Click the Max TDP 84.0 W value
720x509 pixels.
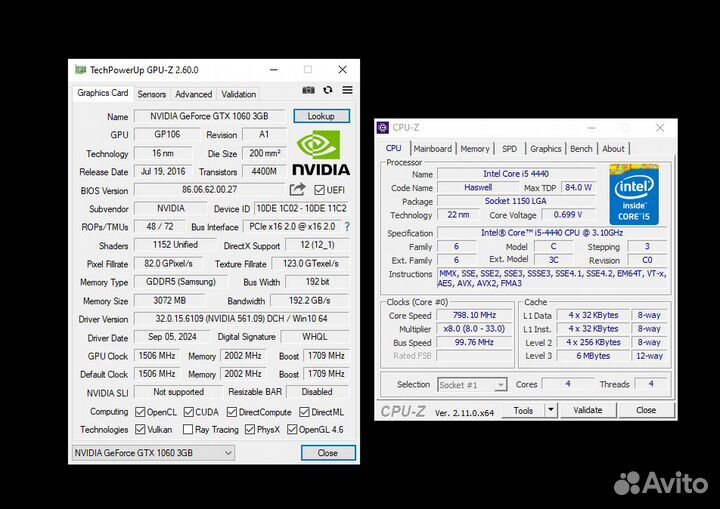pyautogui.click(x=578, y=187)
